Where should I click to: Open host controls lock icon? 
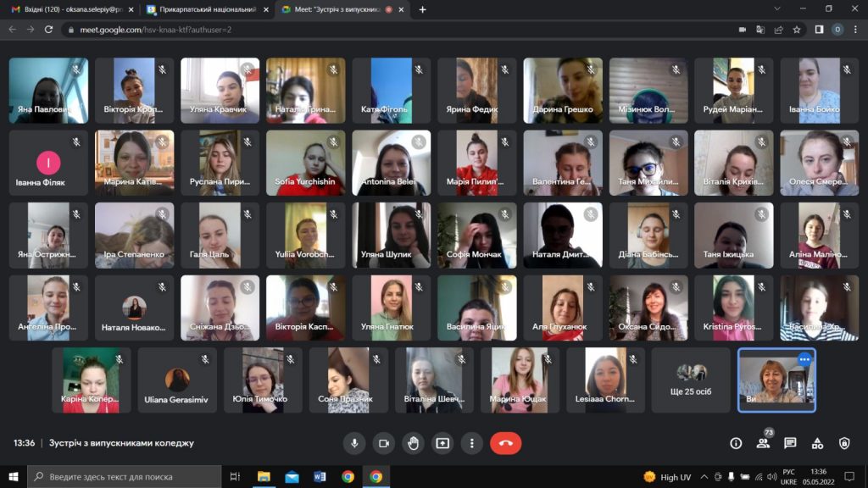pos(844,443)
